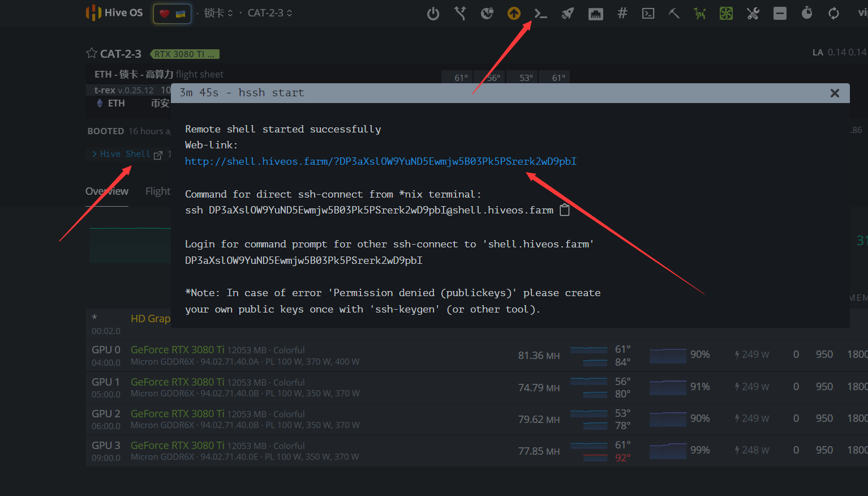Open the wrench and screwdriver tools icon

753,13
